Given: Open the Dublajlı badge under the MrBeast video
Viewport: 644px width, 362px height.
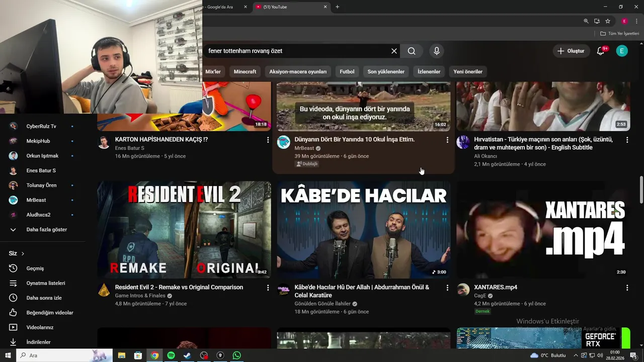Looking at the screenshot, I should tap(307, 164).
